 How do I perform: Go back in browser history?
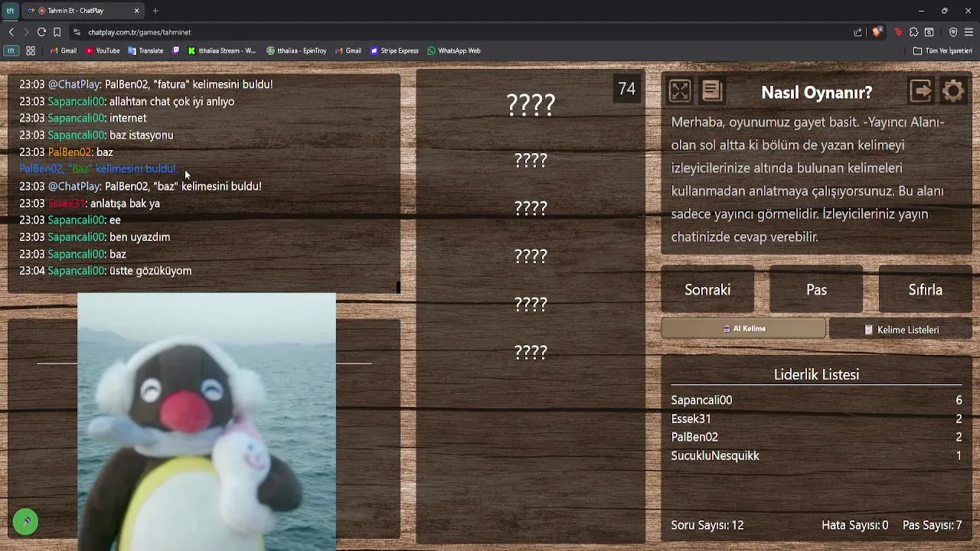pos(11,32)
